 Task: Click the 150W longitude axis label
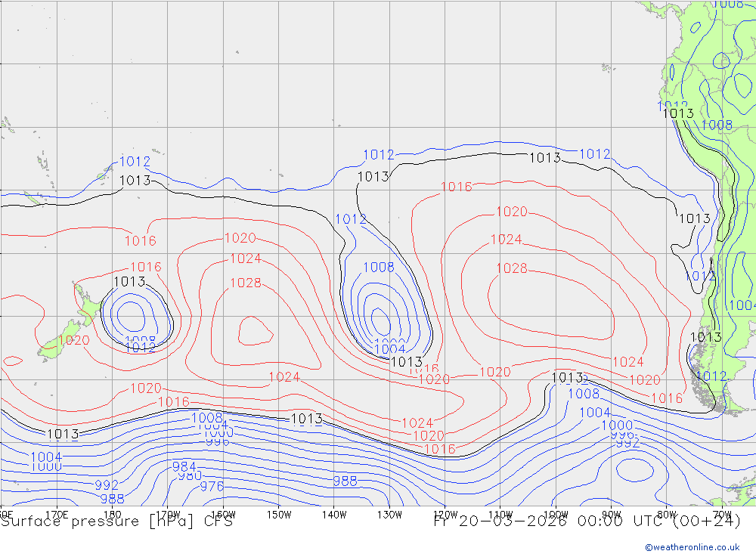click(279, 514)
